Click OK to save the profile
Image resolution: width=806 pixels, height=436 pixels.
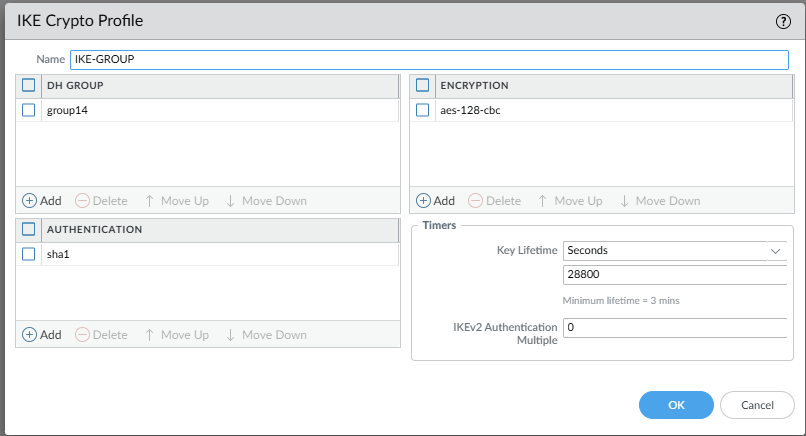[x=676, y=405]
